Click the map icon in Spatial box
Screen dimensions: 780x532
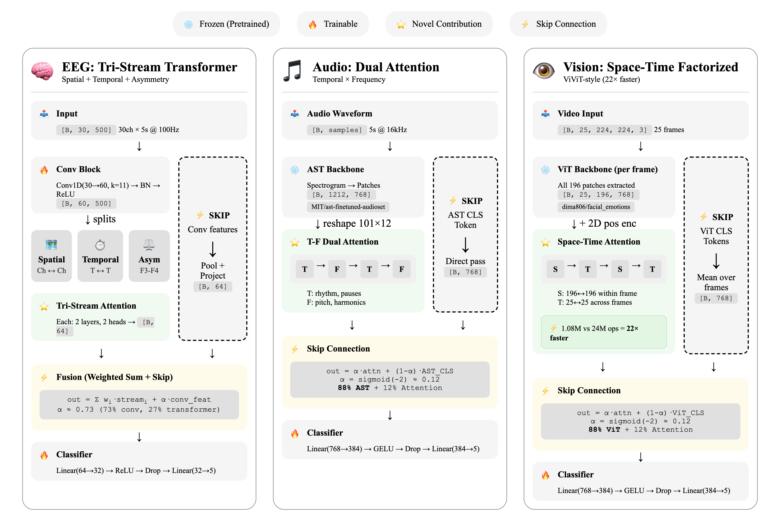pyautogui.click(x=51, y=245)
